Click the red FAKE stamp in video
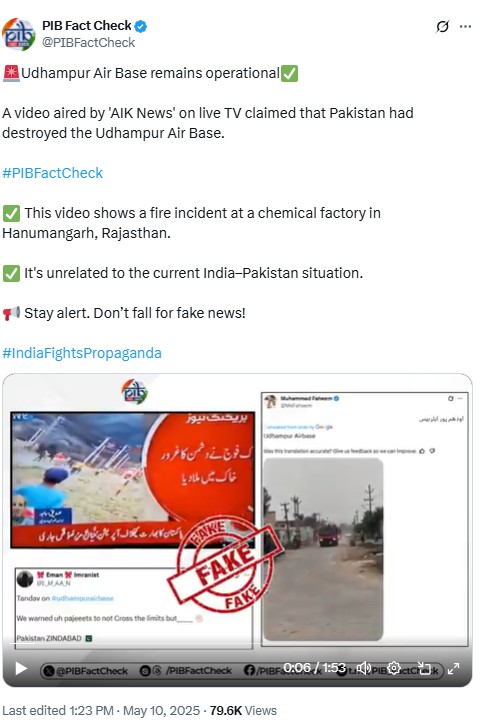485x727 pixels. 225,563
